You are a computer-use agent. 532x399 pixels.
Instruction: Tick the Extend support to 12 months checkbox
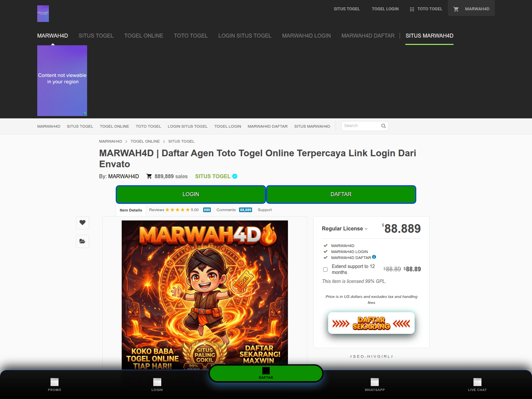[325, 269]
